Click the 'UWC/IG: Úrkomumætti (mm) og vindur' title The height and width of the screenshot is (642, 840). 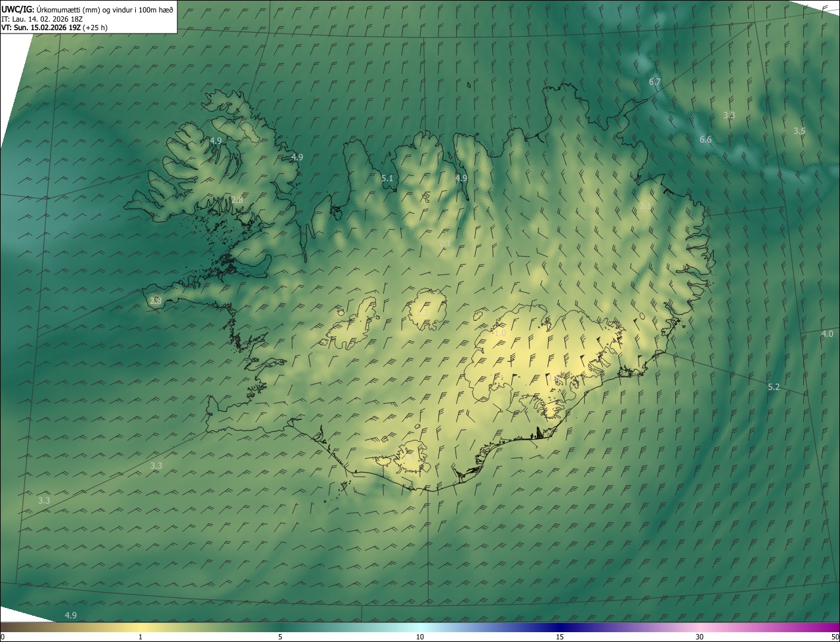tap(87, 9)
